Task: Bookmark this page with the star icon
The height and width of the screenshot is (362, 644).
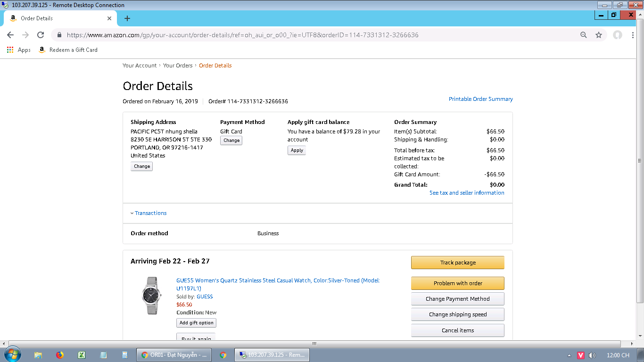Action: (x=599, y=35)
